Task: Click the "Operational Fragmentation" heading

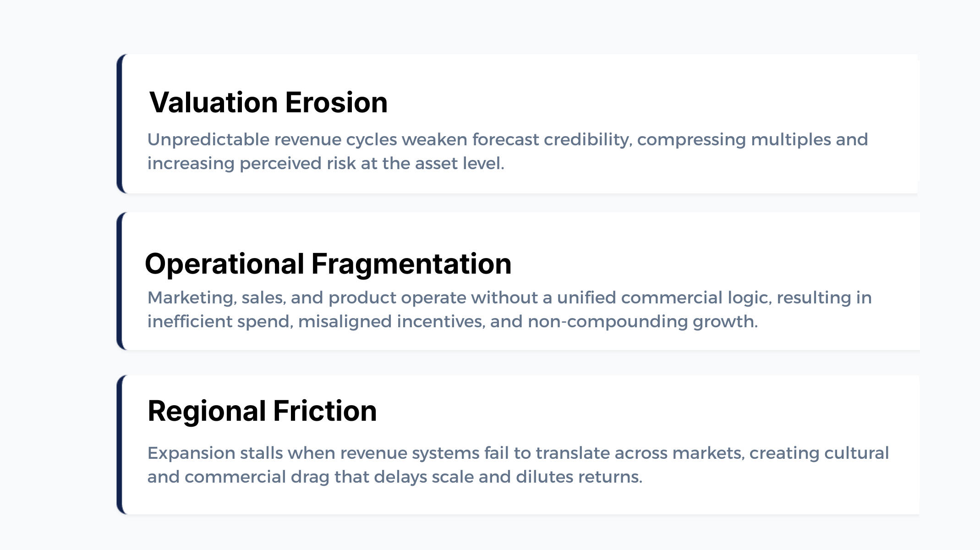Action: point(328,264)
